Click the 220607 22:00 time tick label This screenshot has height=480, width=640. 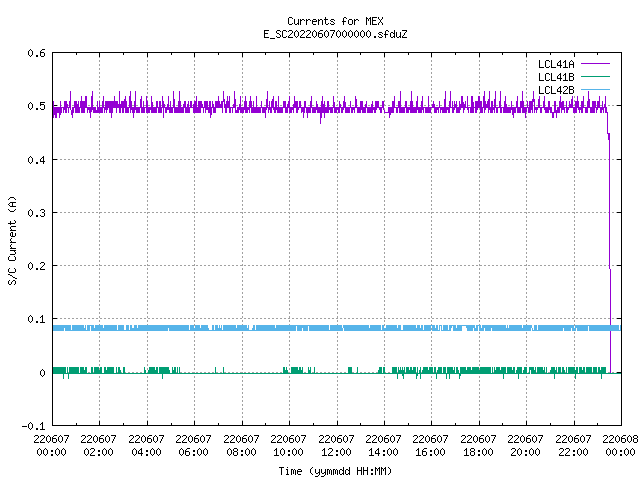pos(573,445)
